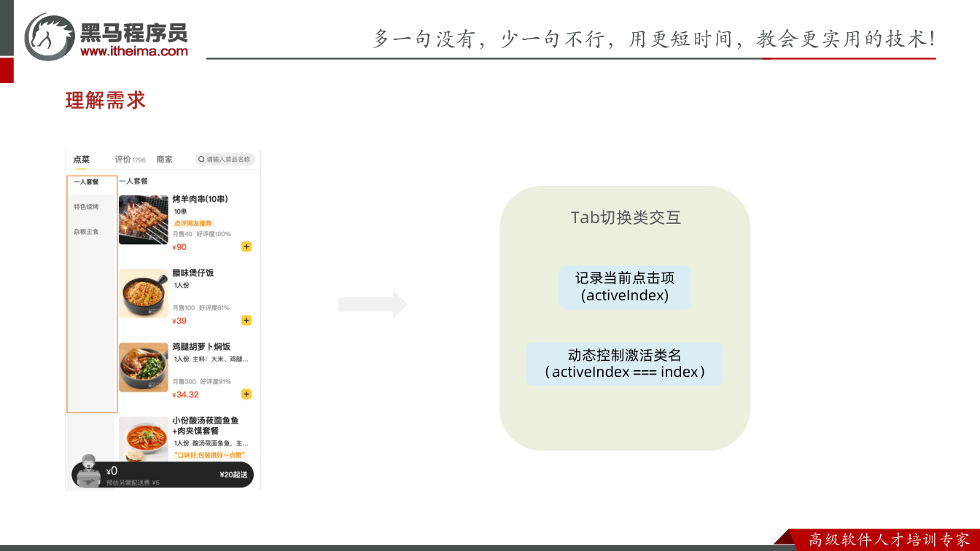Tap the ¥20起送 checkout button

pyautogui.click(x=233, y=474)
